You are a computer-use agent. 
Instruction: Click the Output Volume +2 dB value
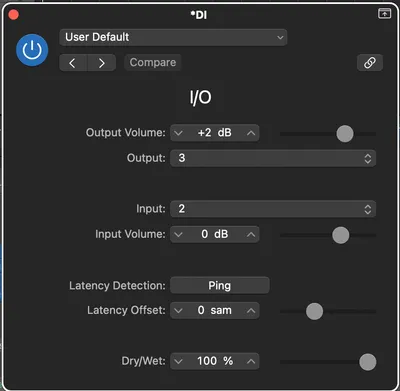pos(215,133)
